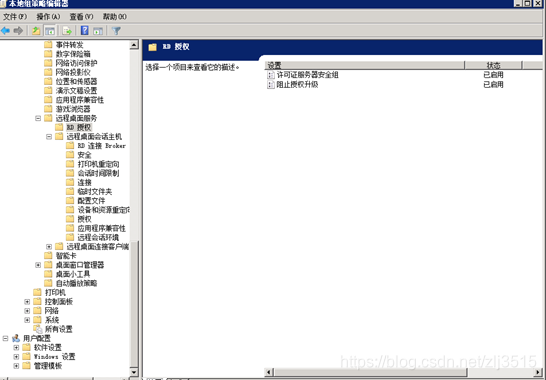Collapse the 用户配置 node
The width and height of the screenshot is (546, 380).
click(x=5, y=338)
